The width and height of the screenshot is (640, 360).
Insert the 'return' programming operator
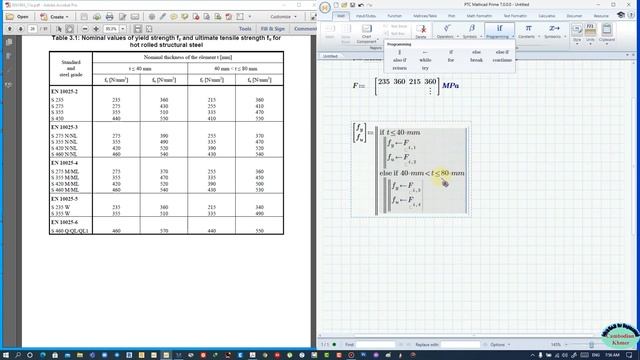click(x=399, y=68)
